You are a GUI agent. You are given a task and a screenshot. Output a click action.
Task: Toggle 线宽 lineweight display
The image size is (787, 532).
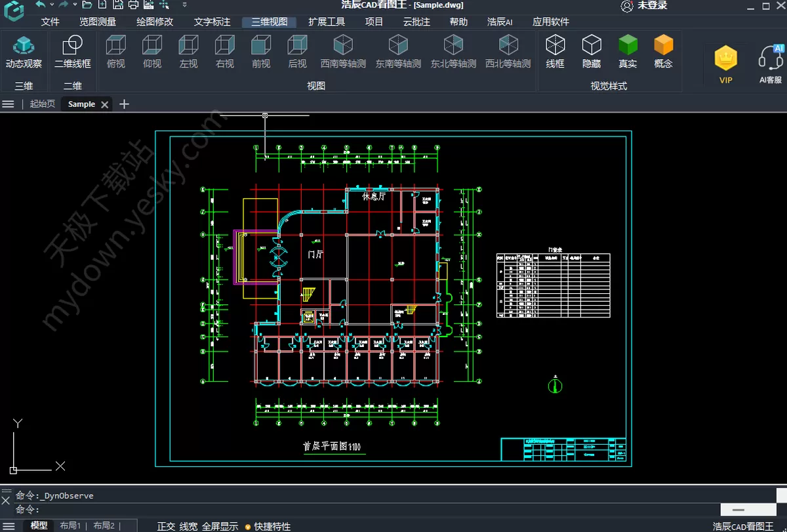tap(188, 526)
